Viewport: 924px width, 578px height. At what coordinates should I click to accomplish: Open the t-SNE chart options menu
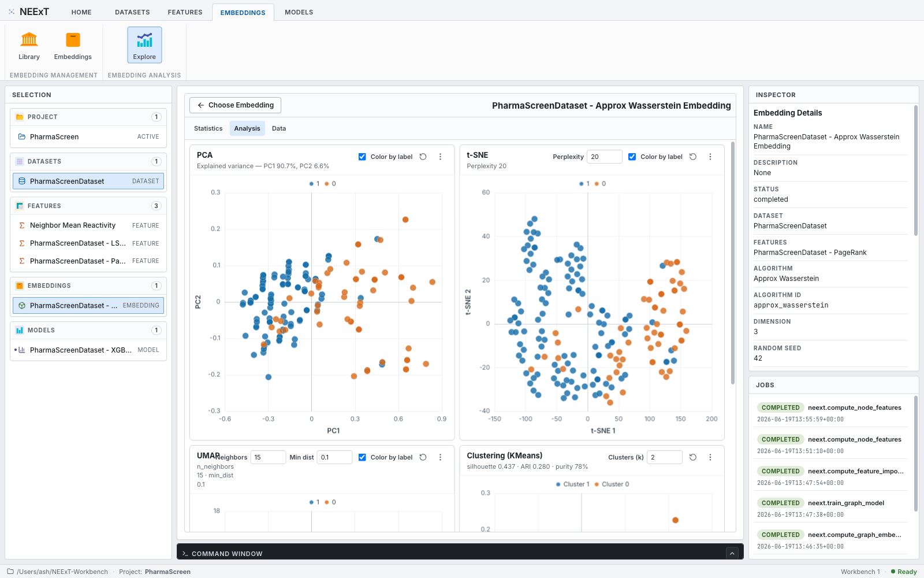tap(710, 157)
